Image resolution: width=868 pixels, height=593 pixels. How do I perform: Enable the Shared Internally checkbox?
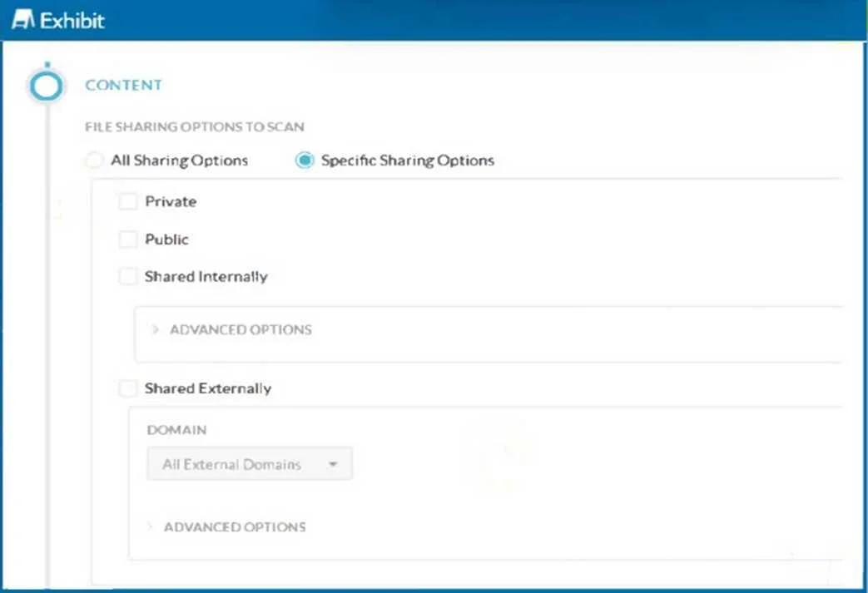click(128, 277)
